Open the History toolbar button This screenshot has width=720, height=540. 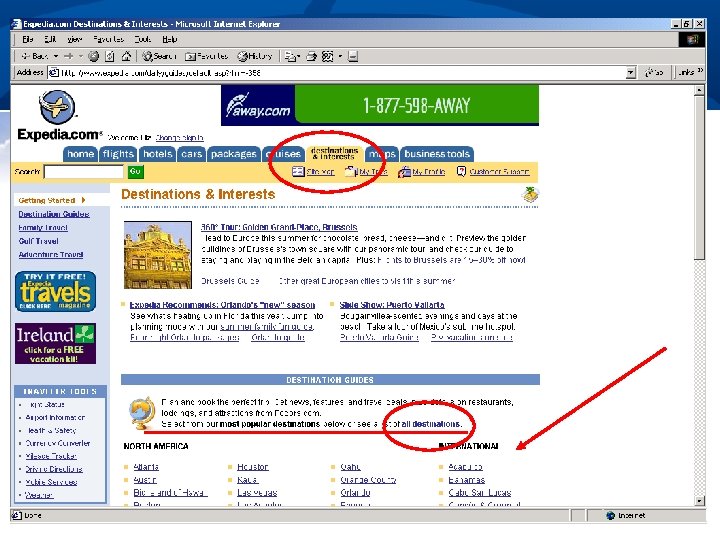pyautogui.click(x=254, y=56)
